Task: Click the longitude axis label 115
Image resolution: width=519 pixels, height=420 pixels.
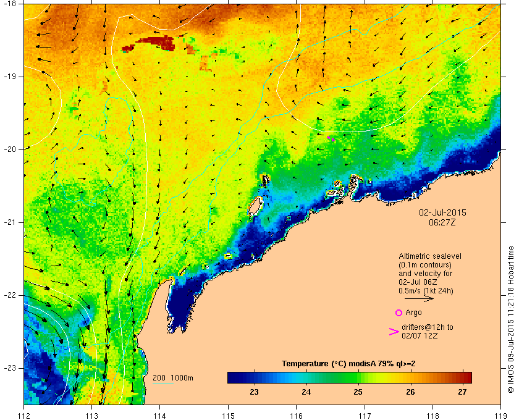Action: 228,416
